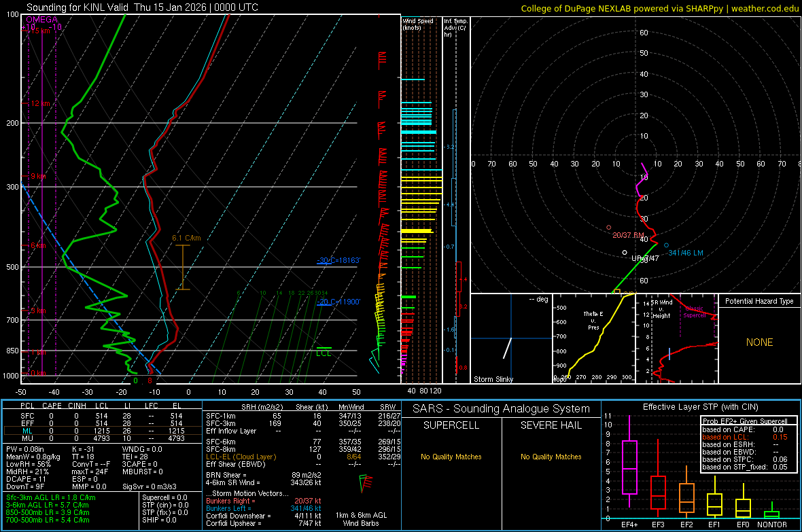Click the SR Wind v. Height inset label

point(661,309)
